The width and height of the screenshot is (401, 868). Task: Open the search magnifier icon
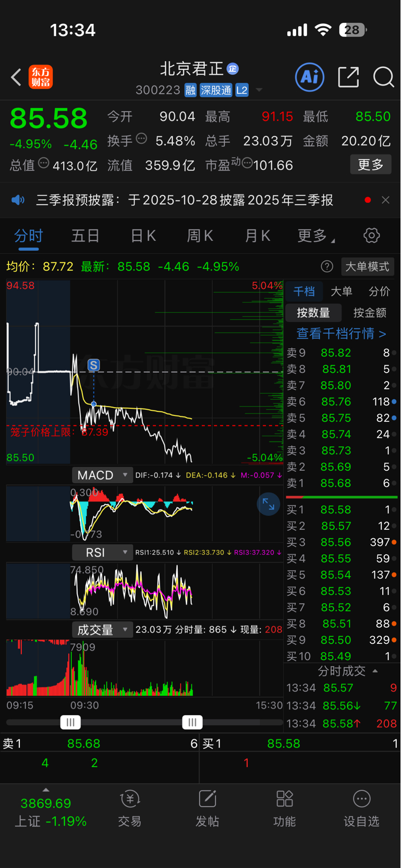coord(383,77)
